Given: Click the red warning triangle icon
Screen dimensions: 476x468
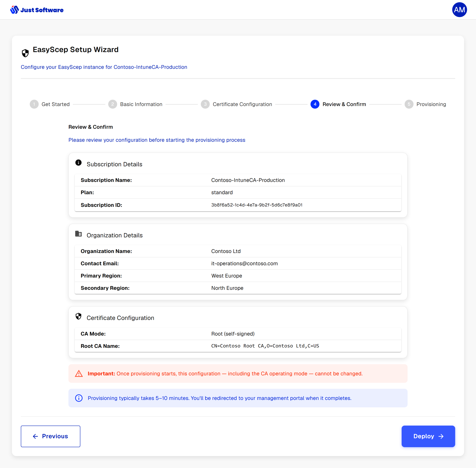Looking at the screenshot, I should click(79, 374).
